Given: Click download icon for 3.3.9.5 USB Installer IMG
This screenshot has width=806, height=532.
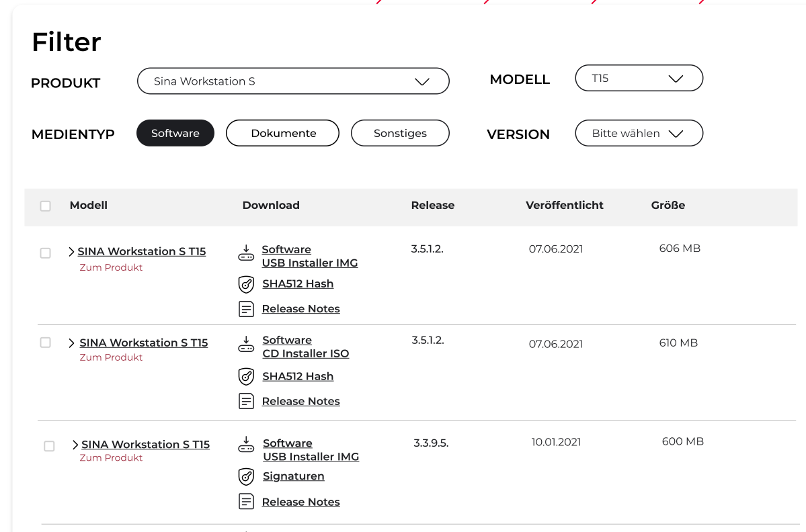Looking at the screenshot, I should [x=246, y=445].
